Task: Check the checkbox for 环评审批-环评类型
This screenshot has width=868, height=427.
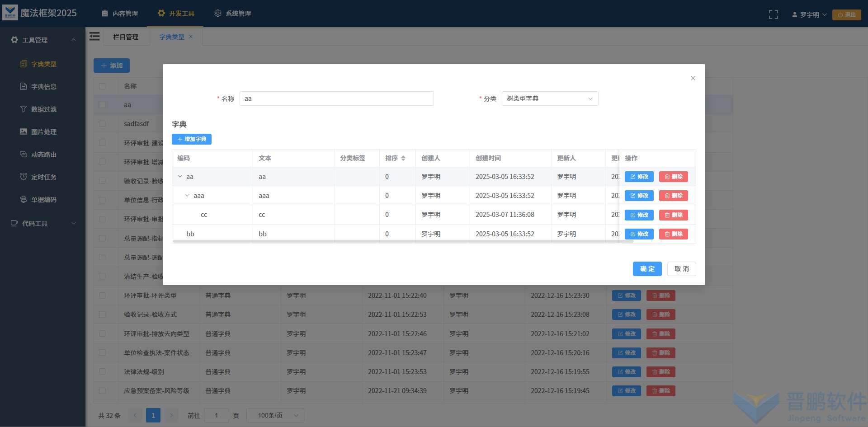Action: click(x=102, y=296)
